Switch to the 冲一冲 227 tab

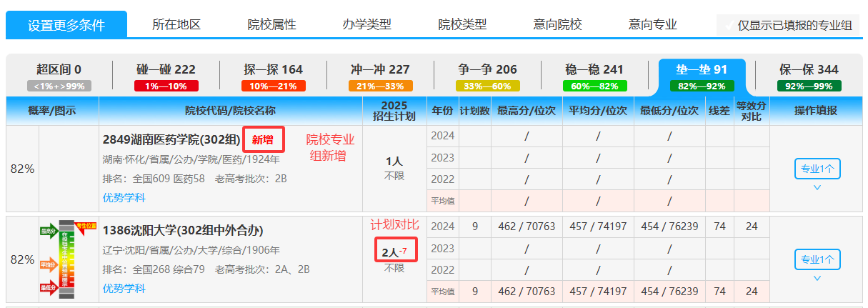click(x=380, y=69)
